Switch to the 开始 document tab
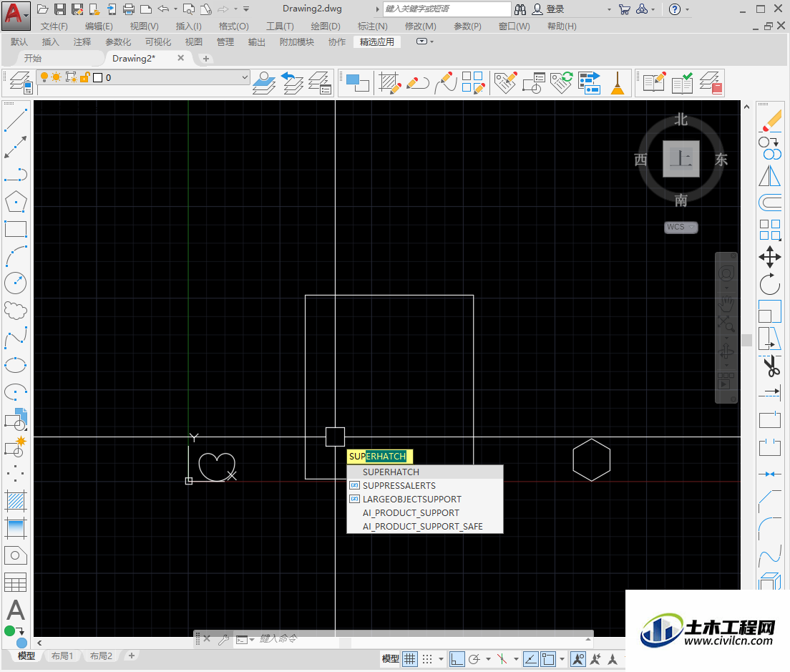Viewport: 790px width, 672px height. 33,59
